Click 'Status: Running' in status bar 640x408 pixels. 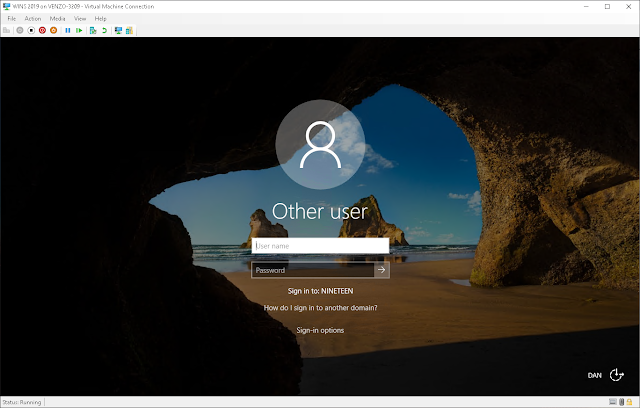(22, 402)
